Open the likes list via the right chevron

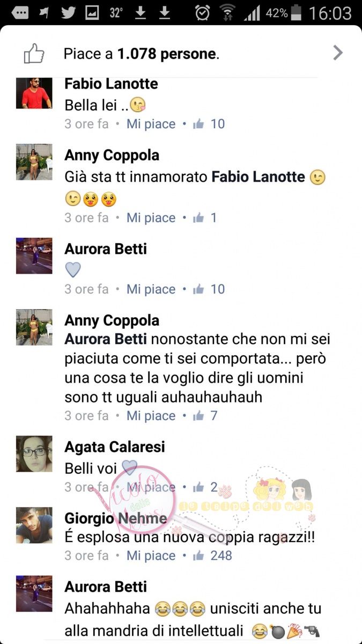click(338, 53)
